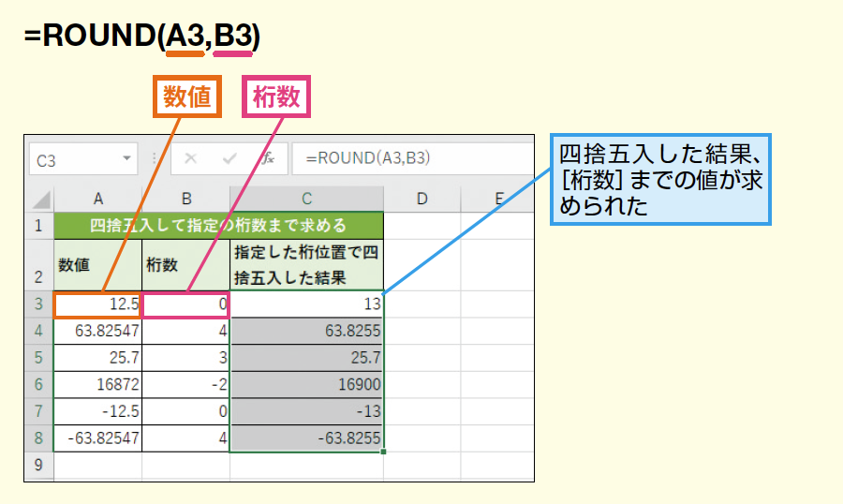Select column B header
This screenshot has height=504, width=843.
click(x=185, y=199)
